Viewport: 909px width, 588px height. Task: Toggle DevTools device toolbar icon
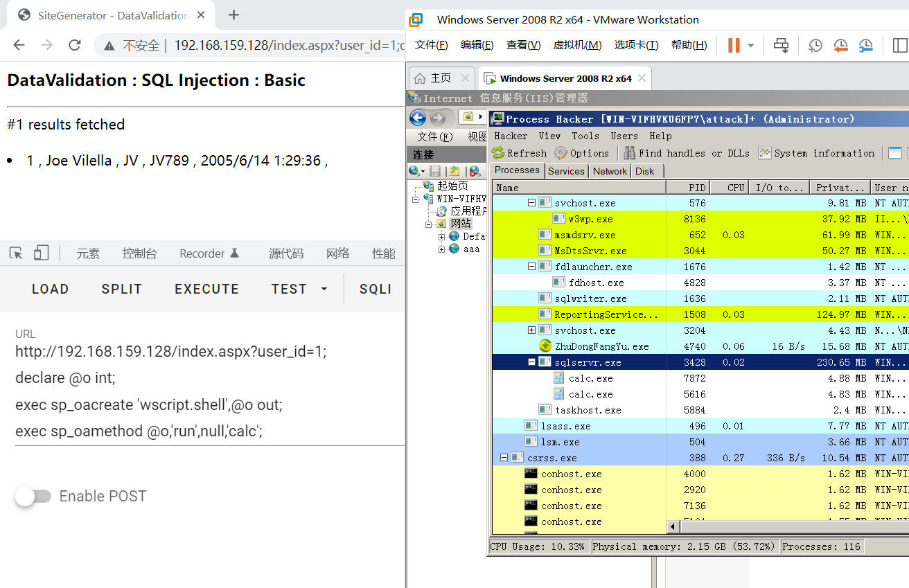point(41,253)
